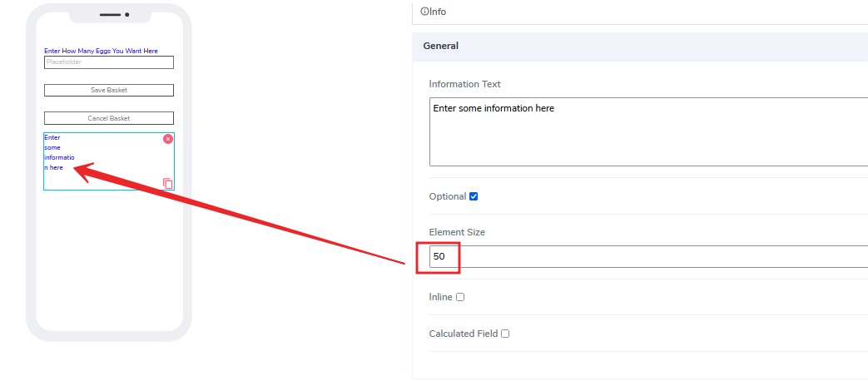
Task: Select the "Enter How Many Eggs" label
Action: click(101, 51)
